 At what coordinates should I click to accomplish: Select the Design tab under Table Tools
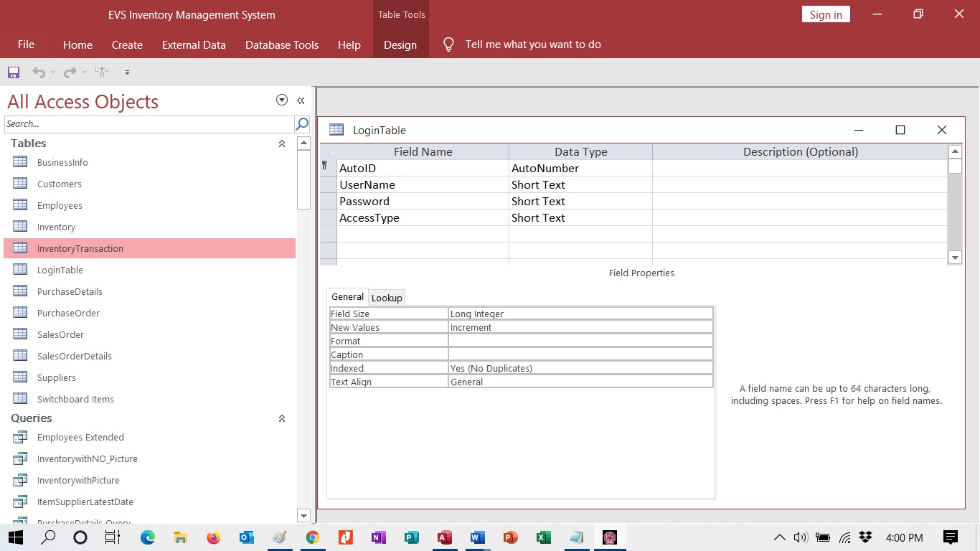tap(400, 44)
